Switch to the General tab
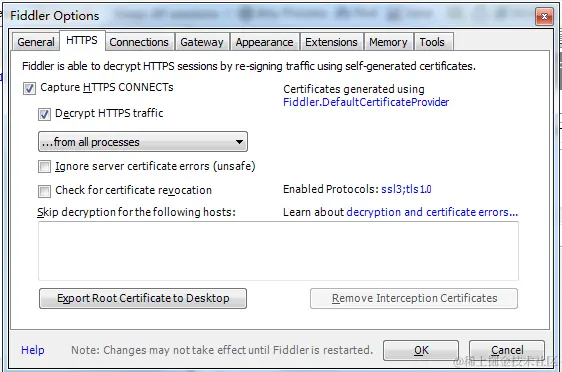Screen dimensions: 562x372 click(36, 42)
